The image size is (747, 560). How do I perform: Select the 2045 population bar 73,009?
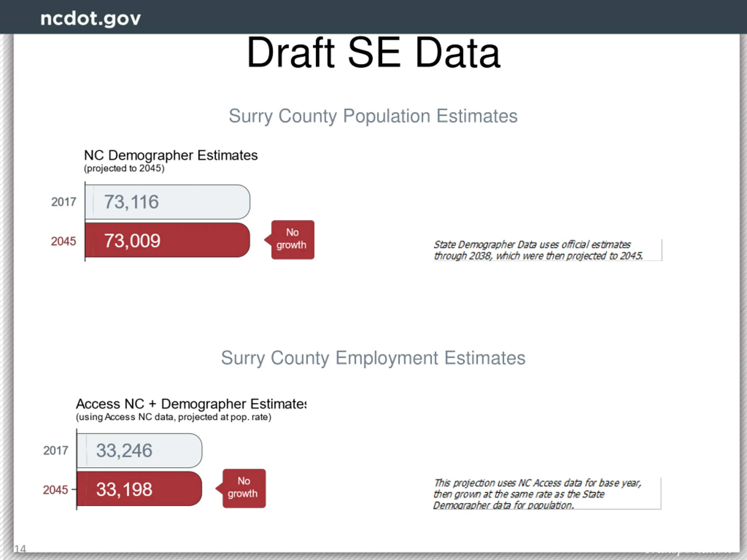(167, 240)
